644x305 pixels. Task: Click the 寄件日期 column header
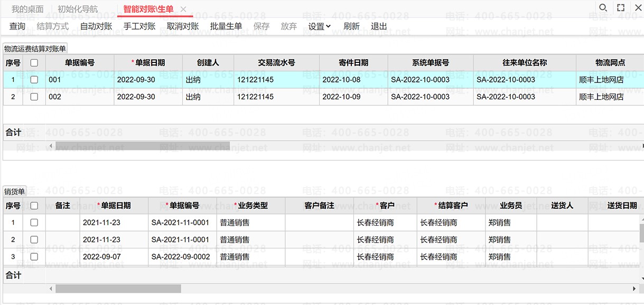[353, 62]
